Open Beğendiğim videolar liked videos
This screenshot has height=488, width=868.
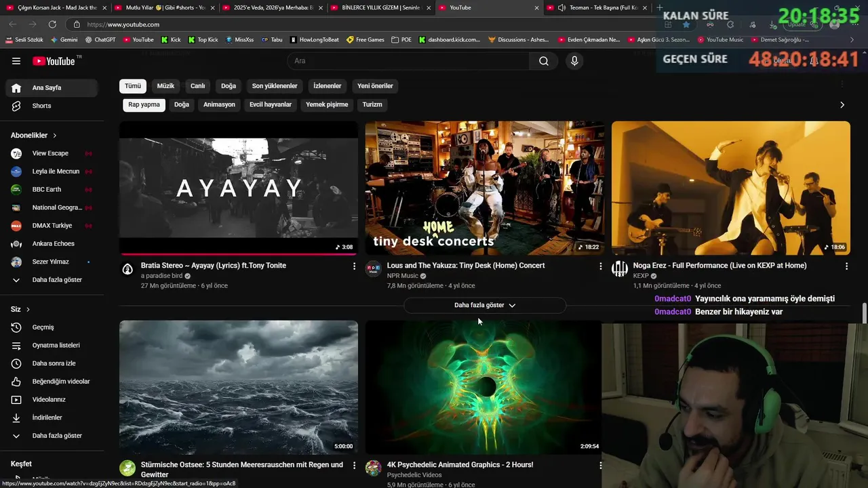coord(52,382)
